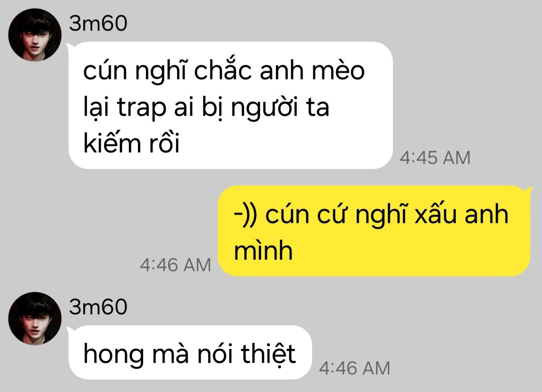Click the word 'trap' in the first message

[x=142, y=108]
